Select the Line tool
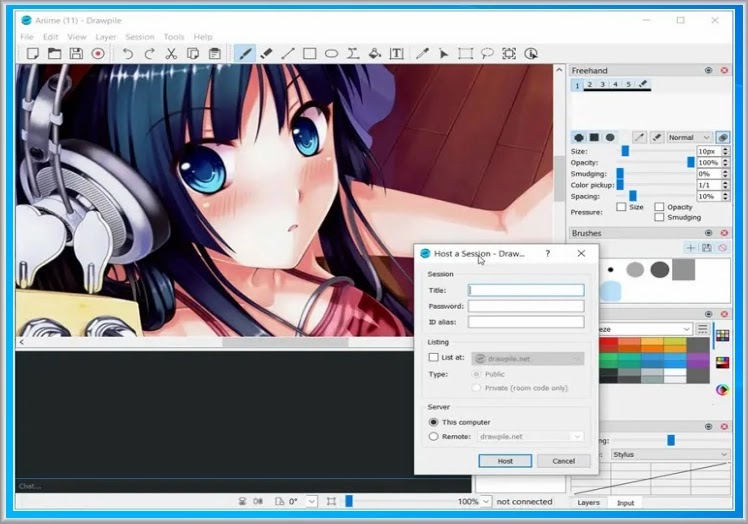Screen dimensions: 748x524 288,53
